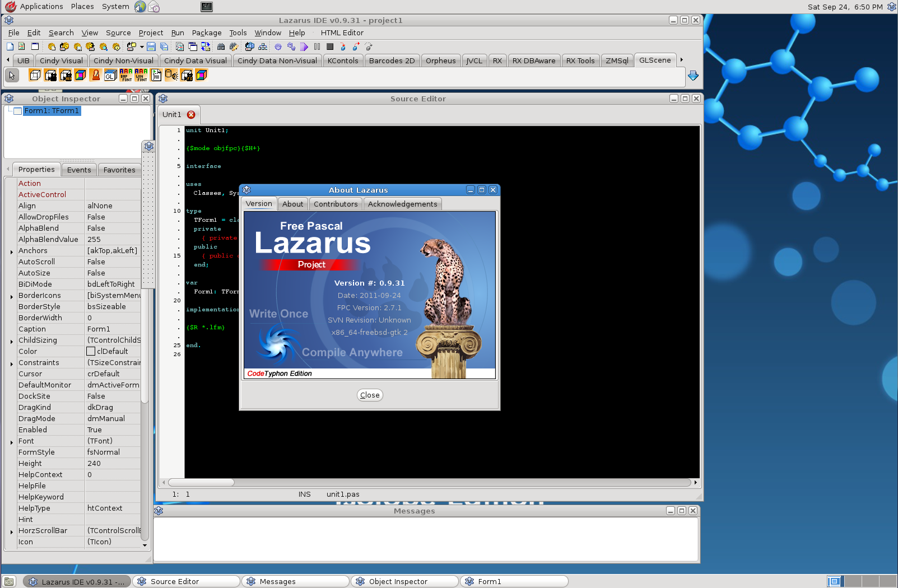Open the dropdown arrow beside Open icon
Viewport: 898px width, 588px height.
point(142,47)
